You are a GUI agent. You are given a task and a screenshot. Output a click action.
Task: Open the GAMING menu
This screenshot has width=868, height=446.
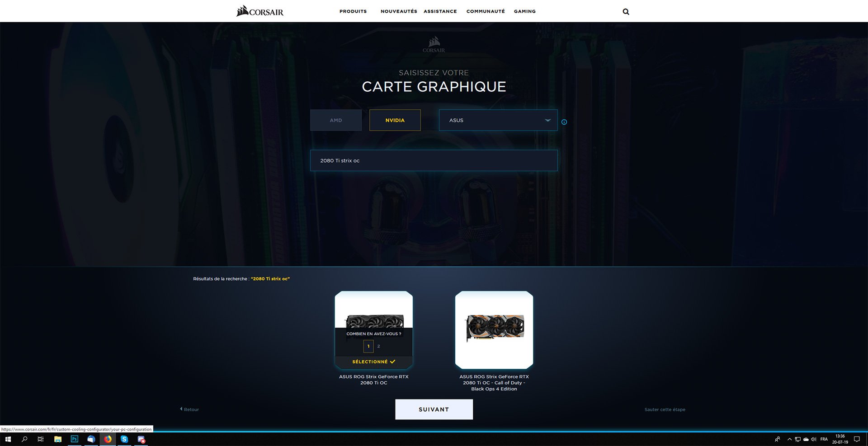524,11
